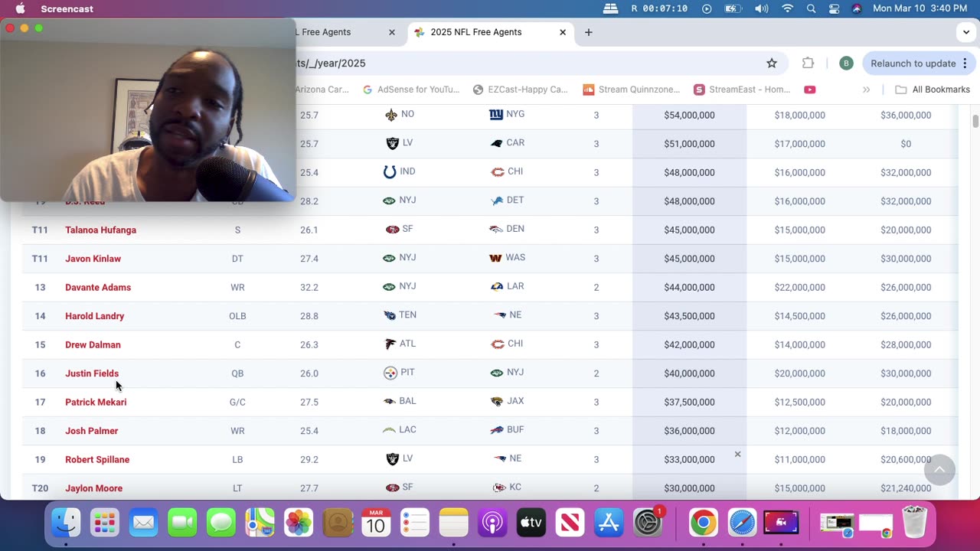Click the page vertical scrollbar thumb

975,122
